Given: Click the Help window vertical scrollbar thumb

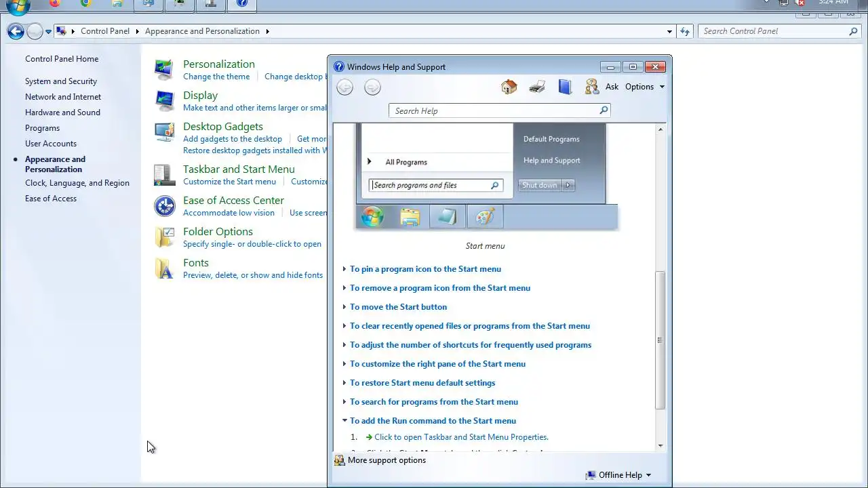Looking at the screenshot, I should [x=660, y=340].
